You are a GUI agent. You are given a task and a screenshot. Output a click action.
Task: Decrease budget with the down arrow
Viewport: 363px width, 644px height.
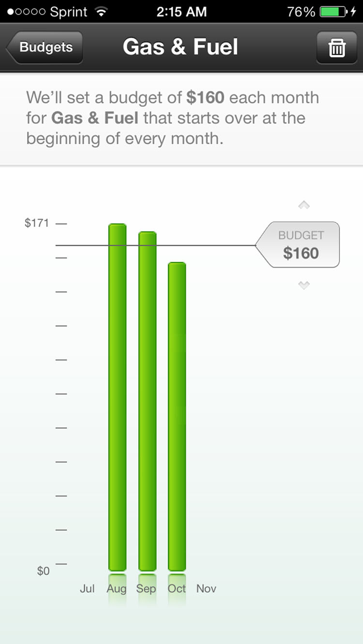pos(303,285)
